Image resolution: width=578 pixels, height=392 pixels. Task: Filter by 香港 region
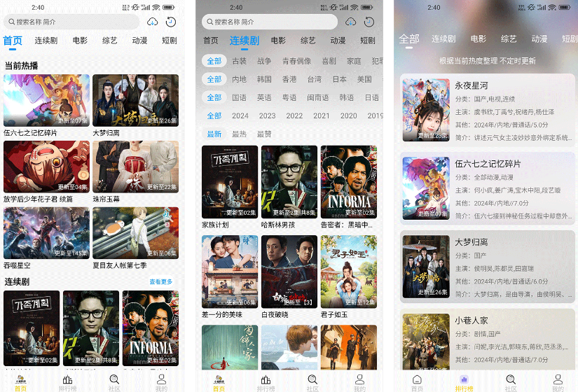(289, 79)
